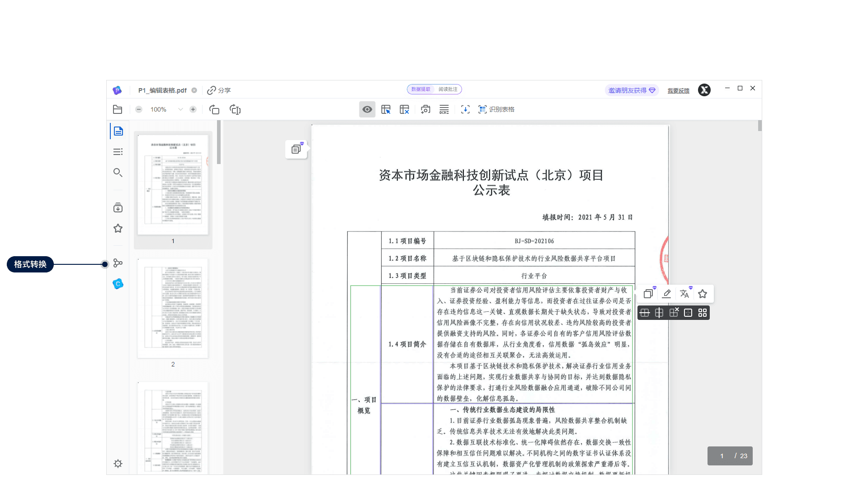Select the OCR tool in the toolbar
This screenshot has width=868, height=488.
(x=444, y=109)
